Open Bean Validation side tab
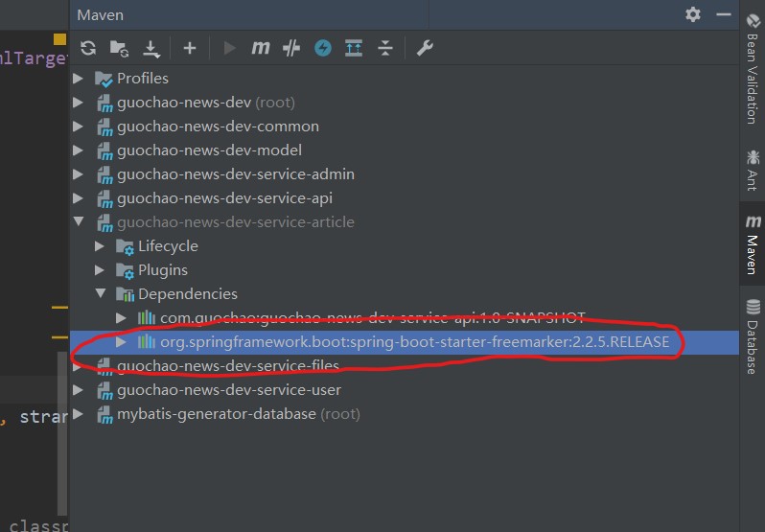This screenshot has height=532, width=765. tap(753, 68)
